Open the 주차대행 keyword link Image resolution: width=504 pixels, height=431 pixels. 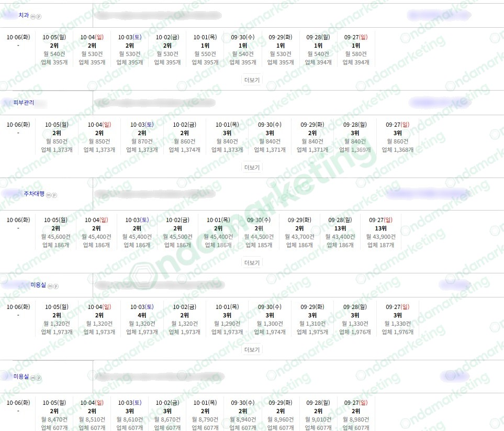[x=34, y=194]
